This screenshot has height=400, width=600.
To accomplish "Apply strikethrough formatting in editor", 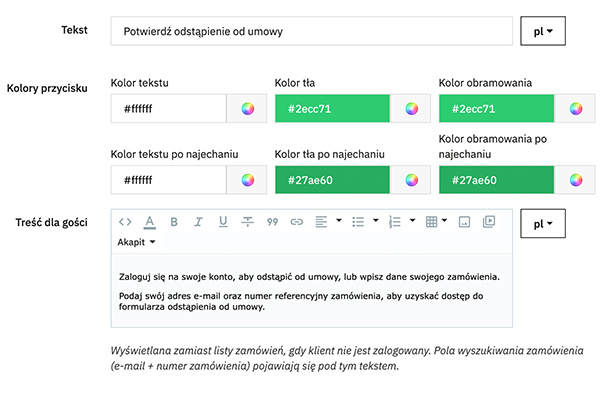I will (247, 221).
